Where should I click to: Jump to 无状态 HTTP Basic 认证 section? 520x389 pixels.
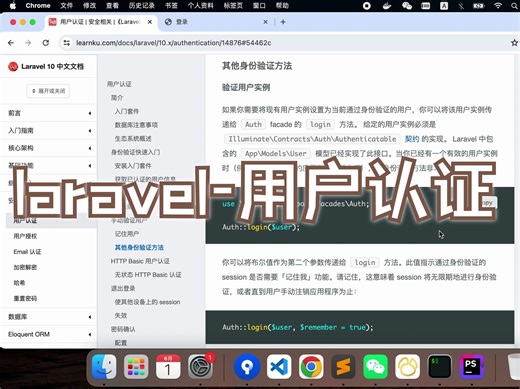tap(148, 275)
